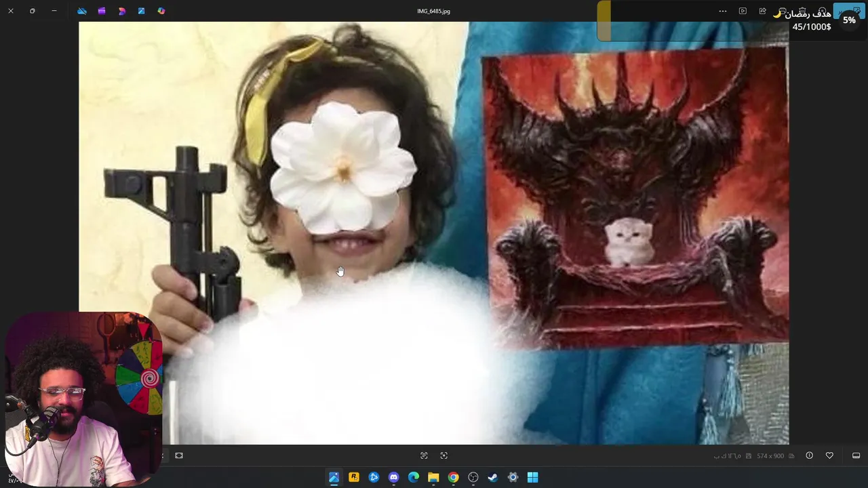Open the Clipchamp video editor icon

click(102, 11)
